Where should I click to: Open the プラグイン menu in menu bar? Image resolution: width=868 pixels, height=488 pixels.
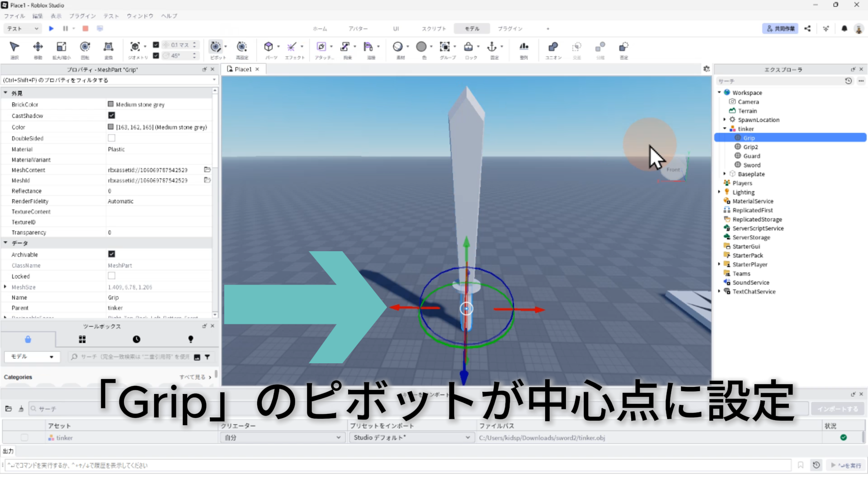point(82,16)
